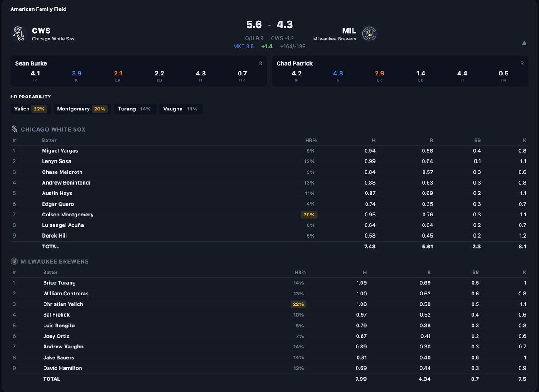Image resolution: width=539 pixels, height=392 pixels.
Task: Open Sean Burke pitcher name
Action: click(31, 63)
